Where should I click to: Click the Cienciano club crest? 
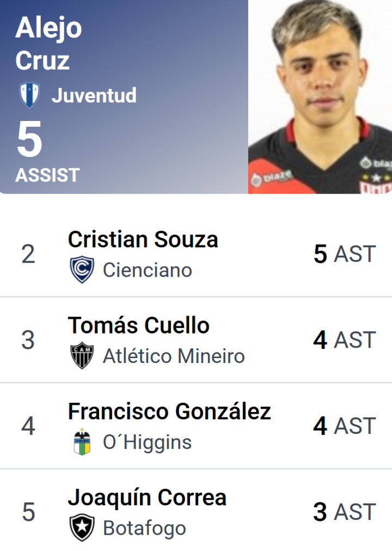tap(82, 270)
